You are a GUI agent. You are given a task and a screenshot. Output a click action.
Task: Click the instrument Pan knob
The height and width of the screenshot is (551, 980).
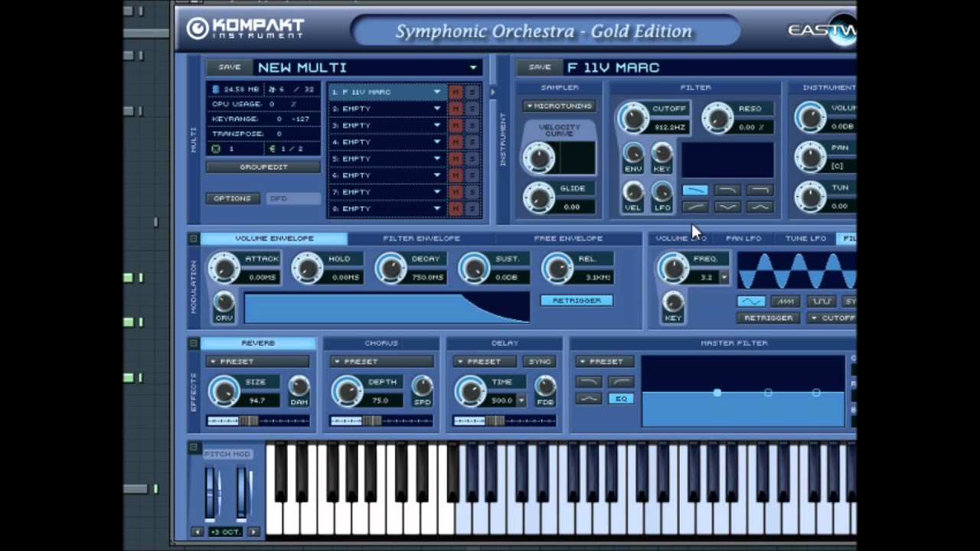[810, 157]
